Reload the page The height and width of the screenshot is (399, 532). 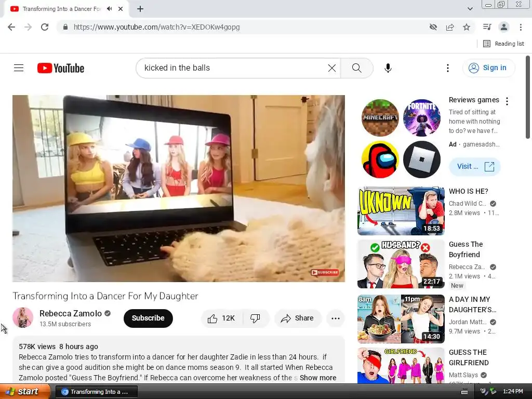[45, 27]
